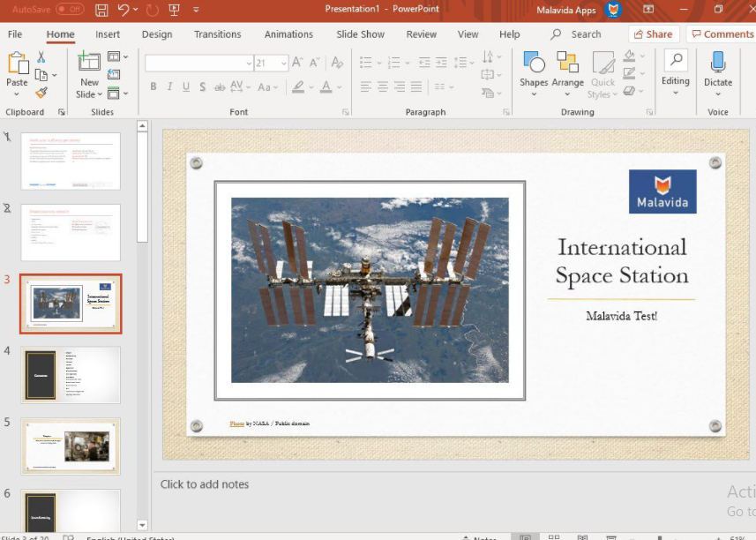Expand bullets list dropdown
Viewport: 756px width, 540px height.
point(379,63)
